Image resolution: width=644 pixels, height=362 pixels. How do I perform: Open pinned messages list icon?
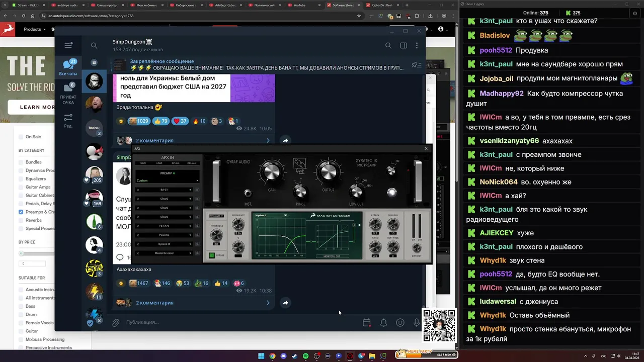pyautogui.click(x=416, y=65)
